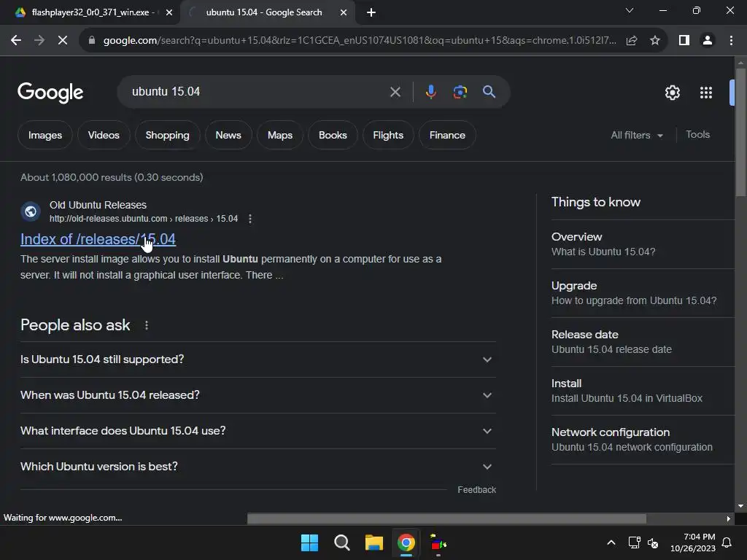
Task: Open Network configuration topic
Action: (643, 440)
